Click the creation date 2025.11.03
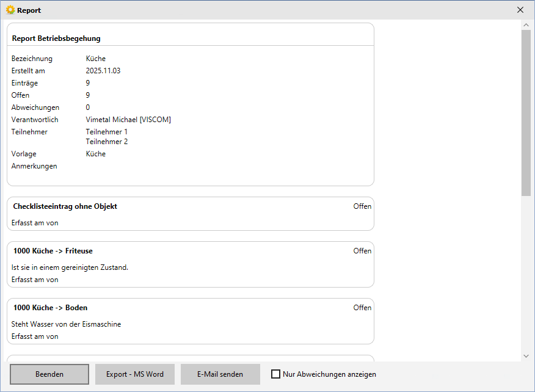Viewport: 535px width, 392px height. point(103,71)
